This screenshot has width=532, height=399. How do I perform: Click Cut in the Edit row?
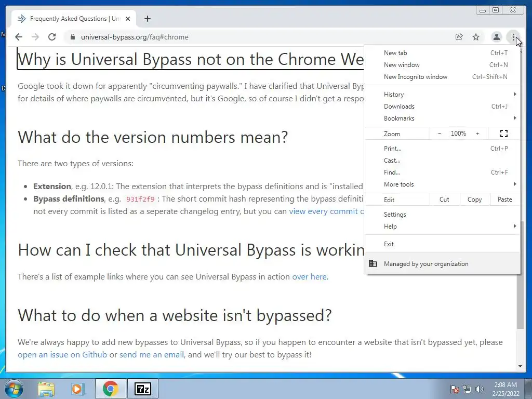coord(445,199)
